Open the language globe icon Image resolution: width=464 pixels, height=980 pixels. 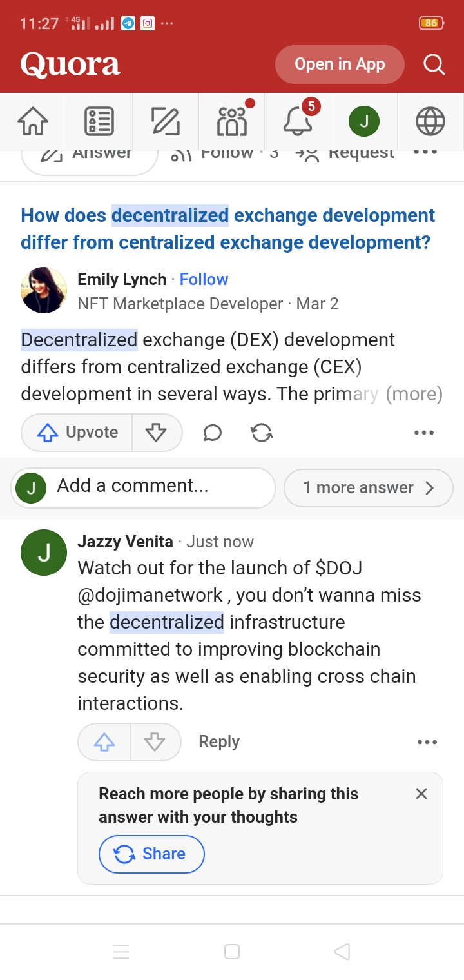430,121
